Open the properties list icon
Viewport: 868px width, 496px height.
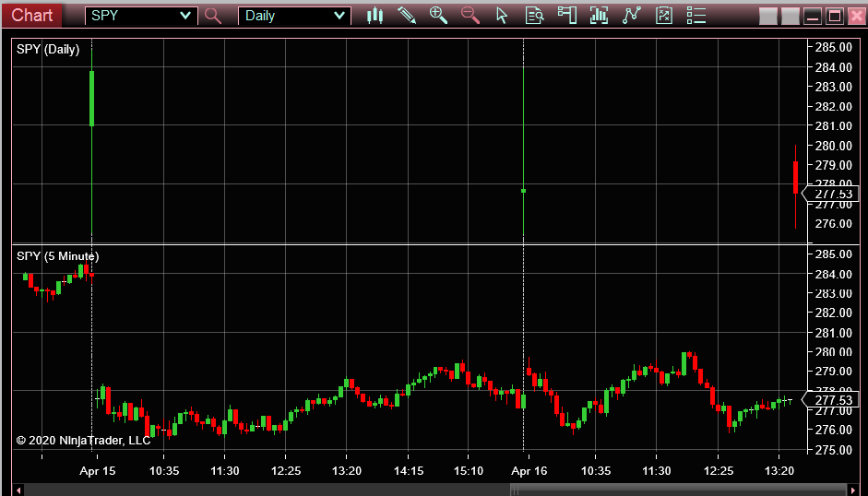(x=696, y=16)
